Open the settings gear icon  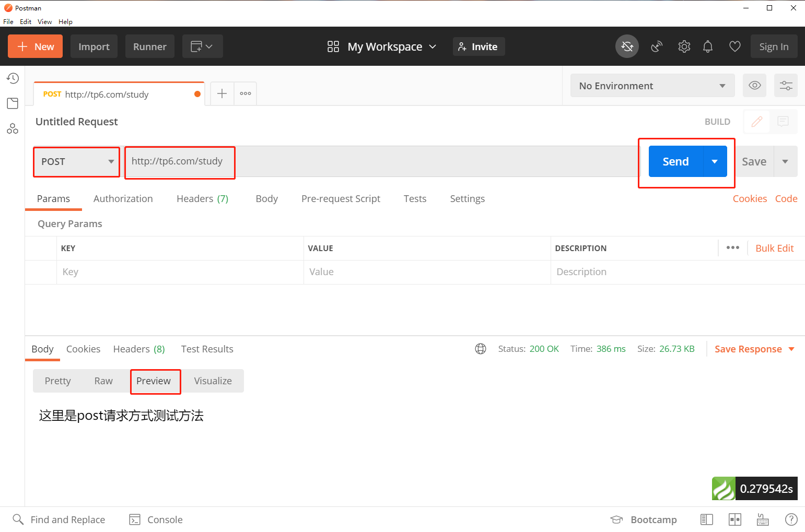pos(684,46)
